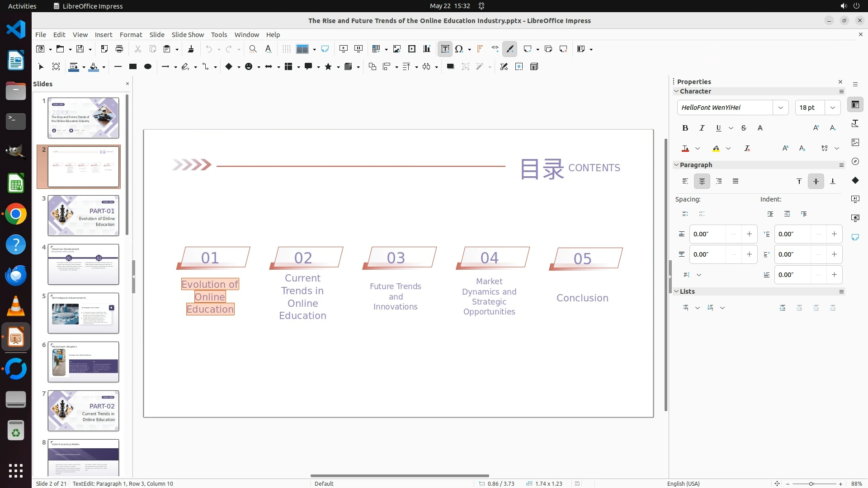Collapse the Lists section
The image size is (868, 488).
coord(677,291)
